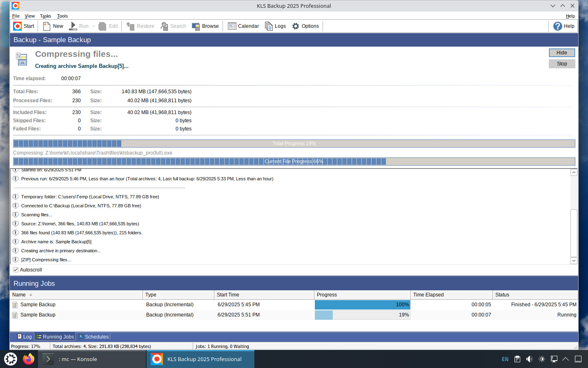Sort jobs by Name column
This screenshot has width=588, height=368.
tap(76, 295)
